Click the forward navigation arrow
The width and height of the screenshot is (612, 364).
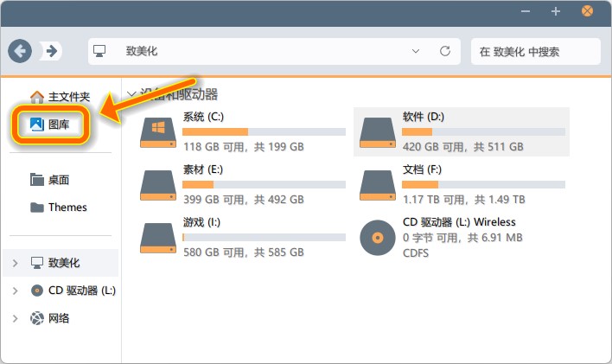pos(52,51)
